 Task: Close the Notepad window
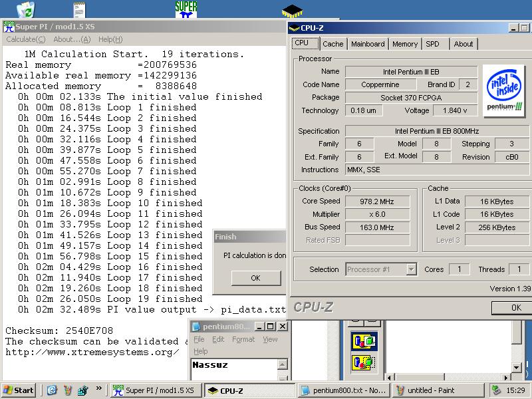[x=283, y=327]
